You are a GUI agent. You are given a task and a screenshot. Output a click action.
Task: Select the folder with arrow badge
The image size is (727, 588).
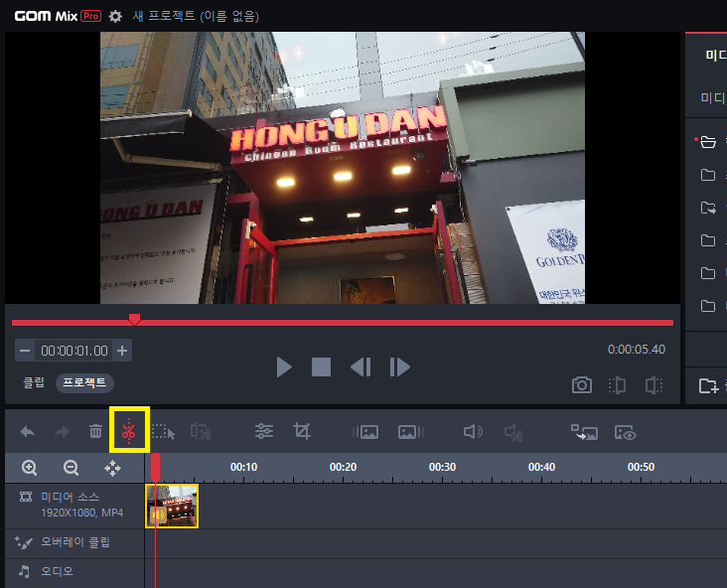click(x=708, y=208)
